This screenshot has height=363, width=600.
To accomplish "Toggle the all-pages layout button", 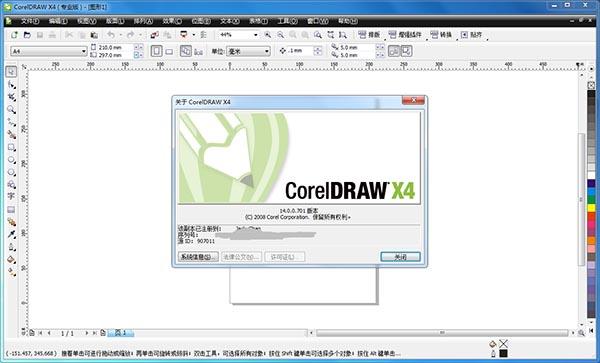I will click(186, 51).
